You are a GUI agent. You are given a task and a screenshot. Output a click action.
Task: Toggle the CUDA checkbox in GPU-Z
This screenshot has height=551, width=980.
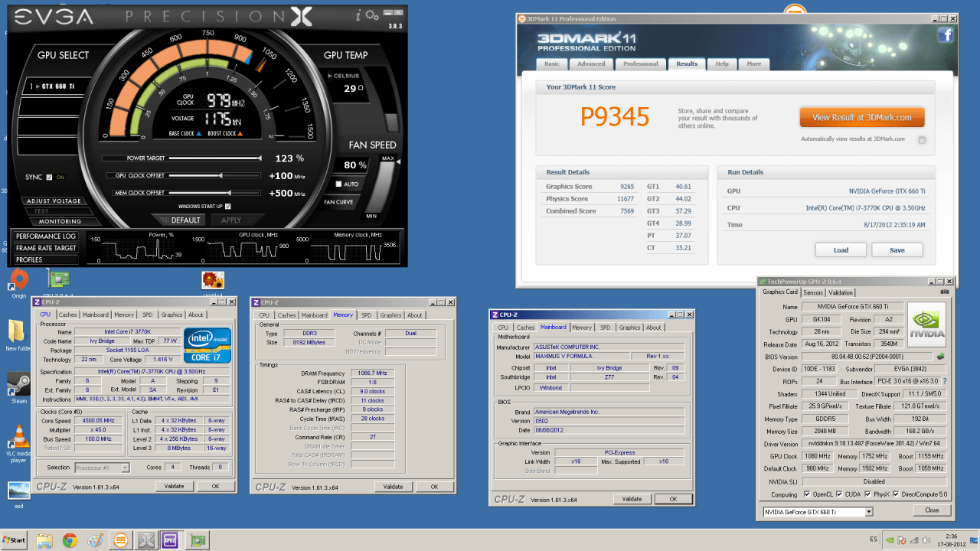[x=840, y=494]
